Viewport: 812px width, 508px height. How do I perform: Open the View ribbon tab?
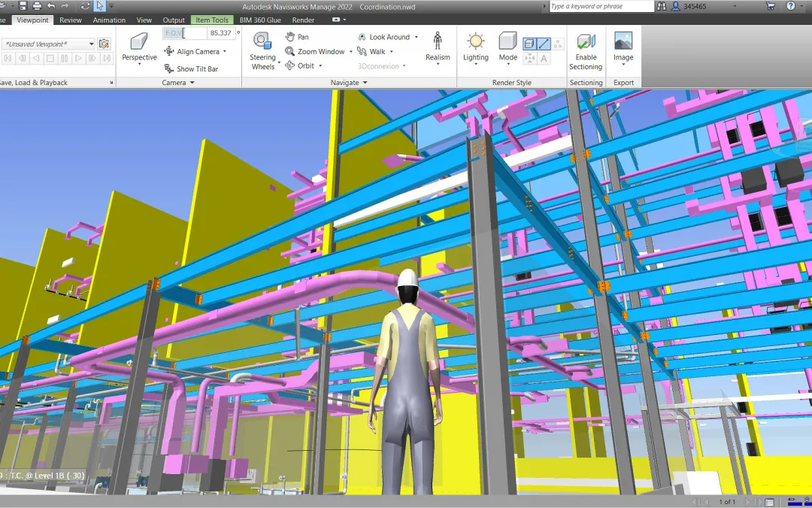pos(144,20)
